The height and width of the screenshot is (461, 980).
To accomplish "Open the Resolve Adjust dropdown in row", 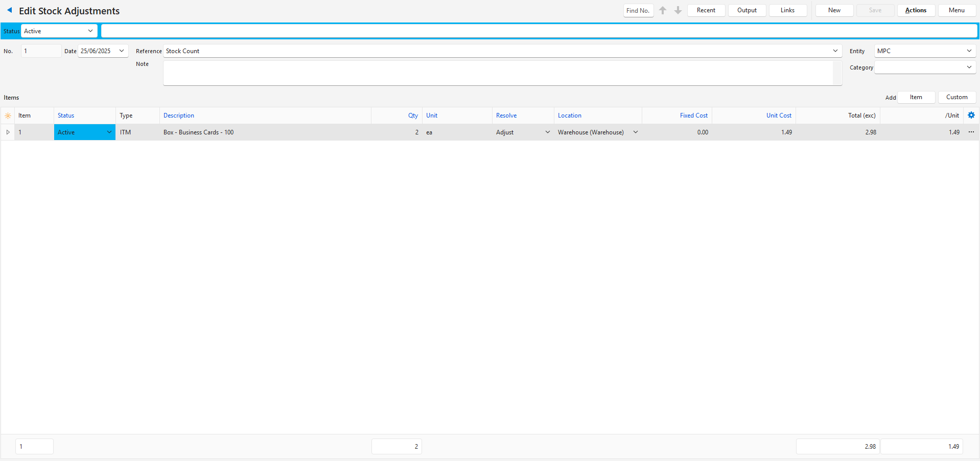I will tap(547, 132).
